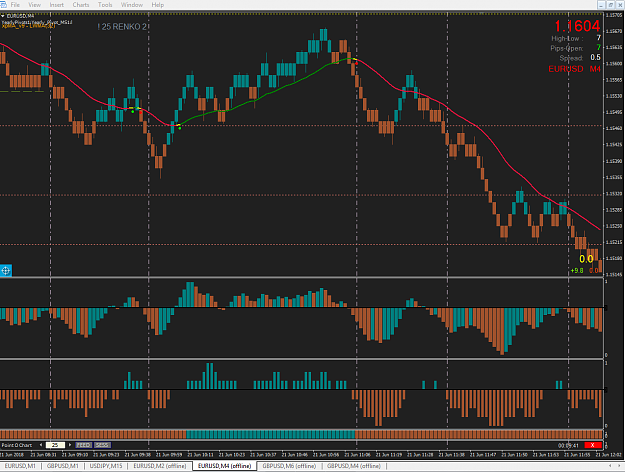
Task: Increase Point 0 Chart value with the right arrow
Action: click(70, 445)
